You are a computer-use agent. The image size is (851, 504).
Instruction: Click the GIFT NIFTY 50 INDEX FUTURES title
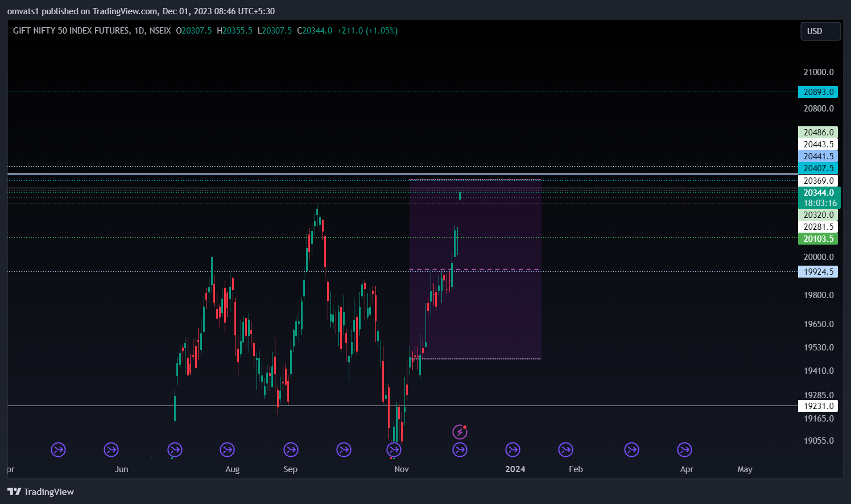tap(71, 31)
